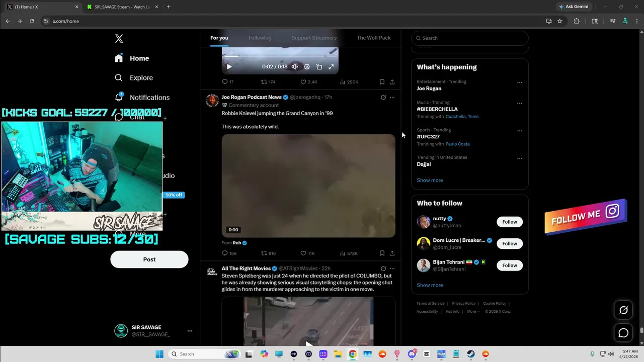This screenshot has height=362, width=644.
Task: Show more under What's happening
Action: click(430, 180)
